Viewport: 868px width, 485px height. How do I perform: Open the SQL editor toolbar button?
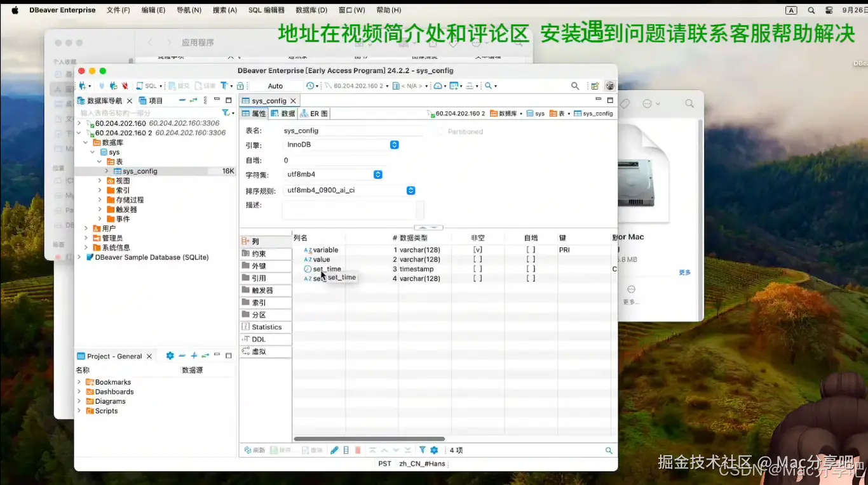click(148, 86)
